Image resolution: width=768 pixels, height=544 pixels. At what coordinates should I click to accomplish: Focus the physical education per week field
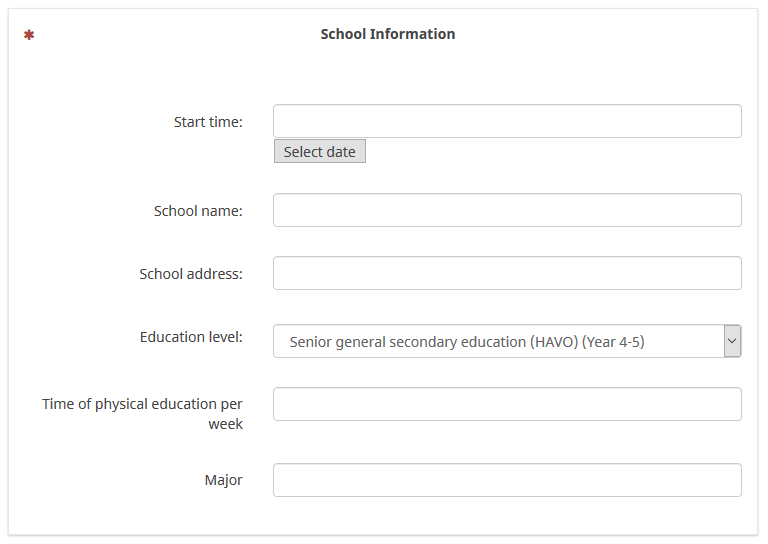(507, 404)
